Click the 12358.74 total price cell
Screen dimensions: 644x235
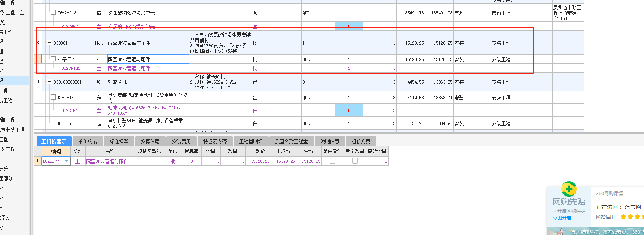pyautogui.click(x=439, y=98)
